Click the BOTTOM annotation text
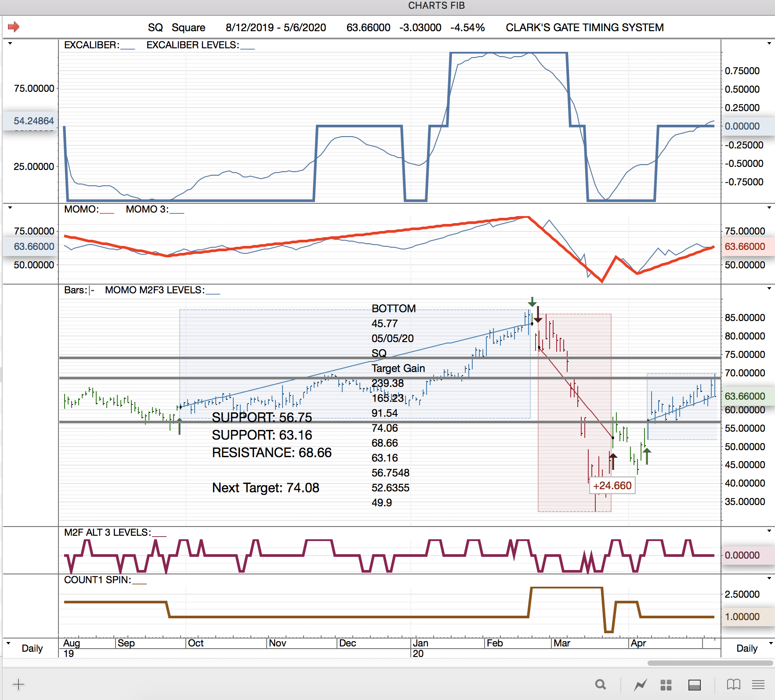This screenshot has height=700, width=775. (x=394, y=308)
